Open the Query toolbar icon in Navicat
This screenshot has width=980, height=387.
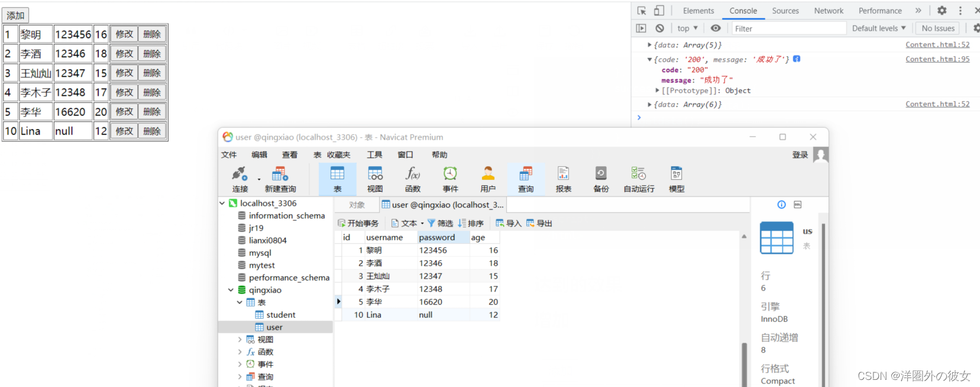[x=526, y=179]
